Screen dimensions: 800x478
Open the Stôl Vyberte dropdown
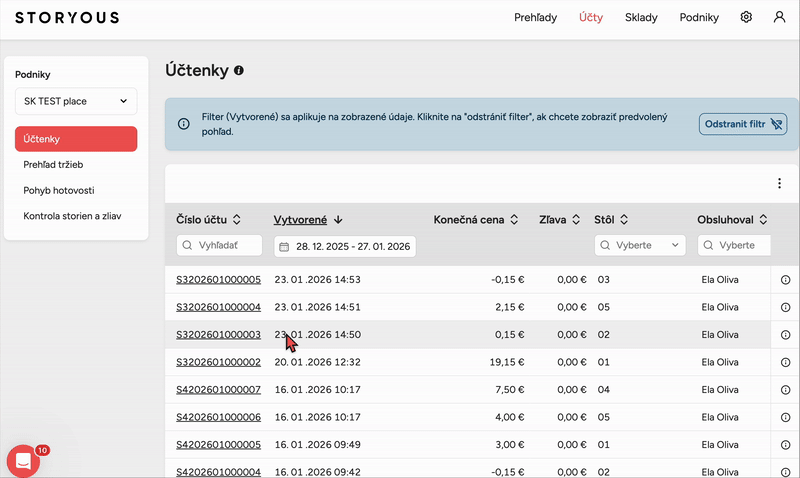(x=639, y=245)
